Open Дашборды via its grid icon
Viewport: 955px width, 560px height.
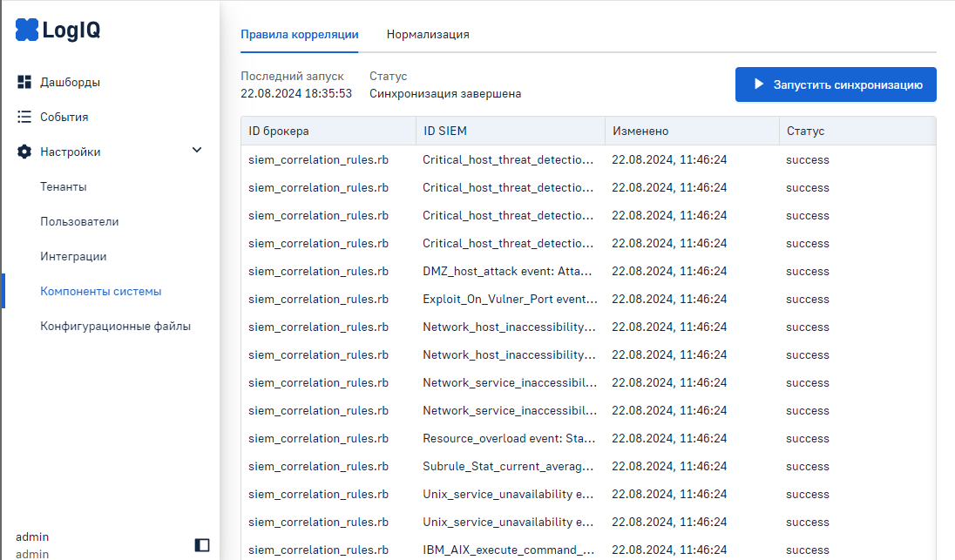(24, 82)
